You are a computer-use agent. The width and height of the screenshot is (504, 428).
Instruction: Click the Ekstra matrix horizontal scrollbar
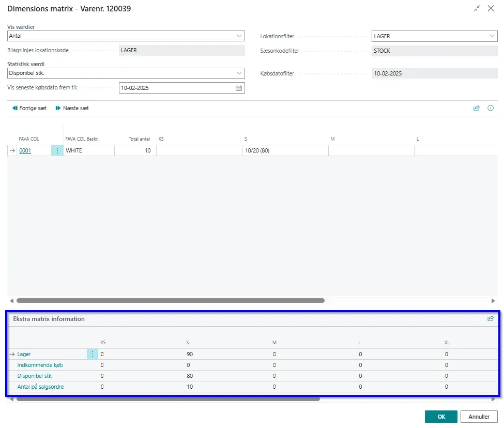pyautogui.click(x=168, y=399)
